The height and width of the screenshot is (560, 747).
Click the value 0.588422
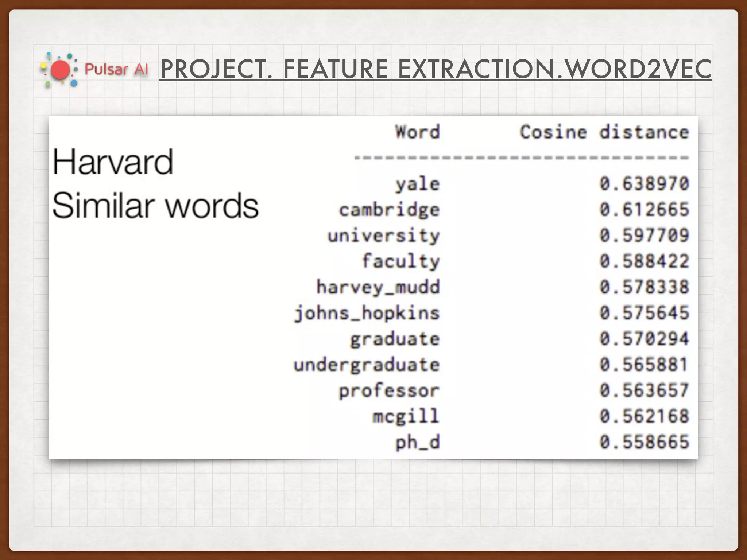(644, 261)
